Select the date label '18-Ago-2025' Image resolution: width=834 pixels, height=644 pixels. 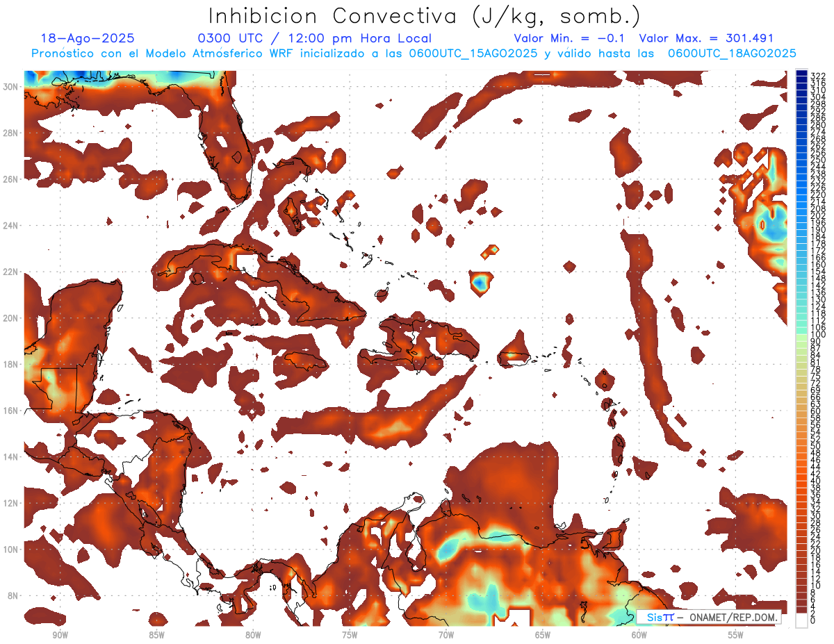click(88, 39)
